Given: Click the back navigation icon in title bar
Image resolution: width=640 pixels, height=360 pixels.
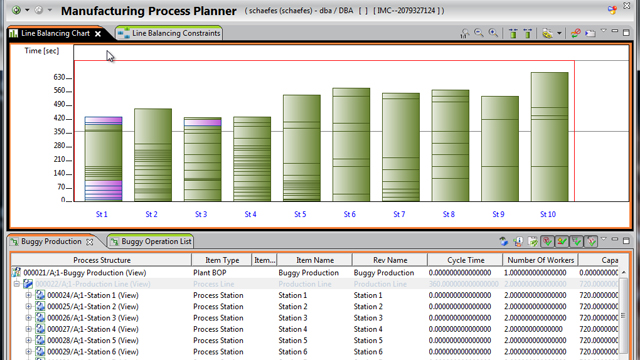Looking at the screenshot, I should (x=16, y=10).
